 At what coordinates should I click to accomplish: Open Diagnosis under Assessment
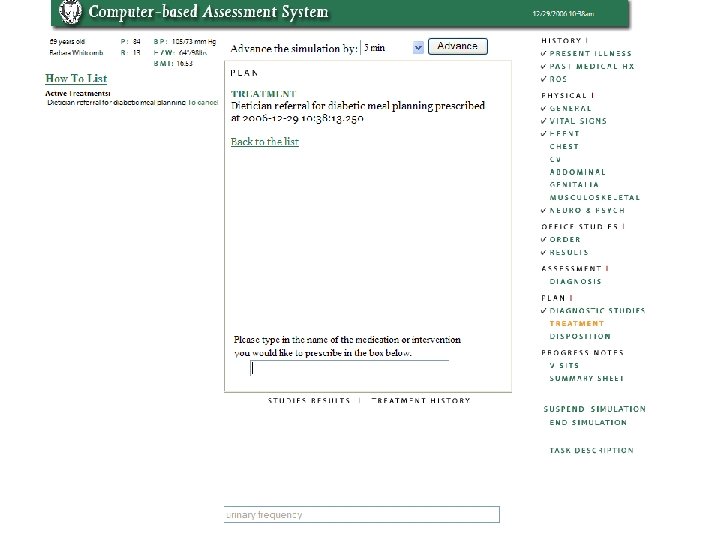click(x=575, y=281)
